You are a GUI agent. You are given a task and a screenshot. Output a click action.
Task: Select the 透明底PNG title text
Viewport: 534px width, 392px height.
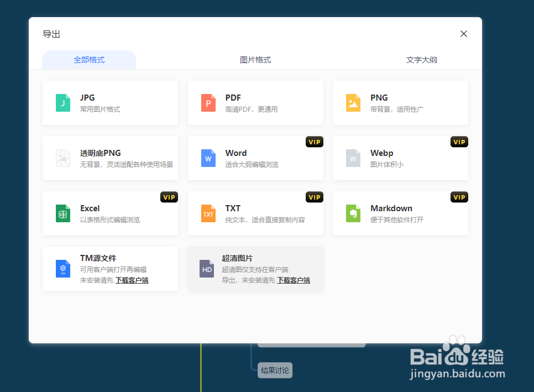coord(101,153)
